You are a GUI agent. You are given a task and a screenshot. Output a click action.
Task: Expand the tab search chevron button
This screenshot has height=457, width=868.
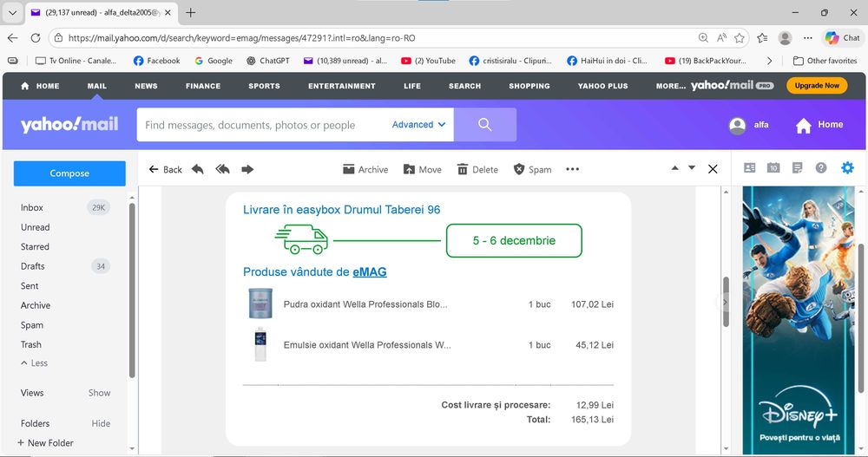click(12, 12)
